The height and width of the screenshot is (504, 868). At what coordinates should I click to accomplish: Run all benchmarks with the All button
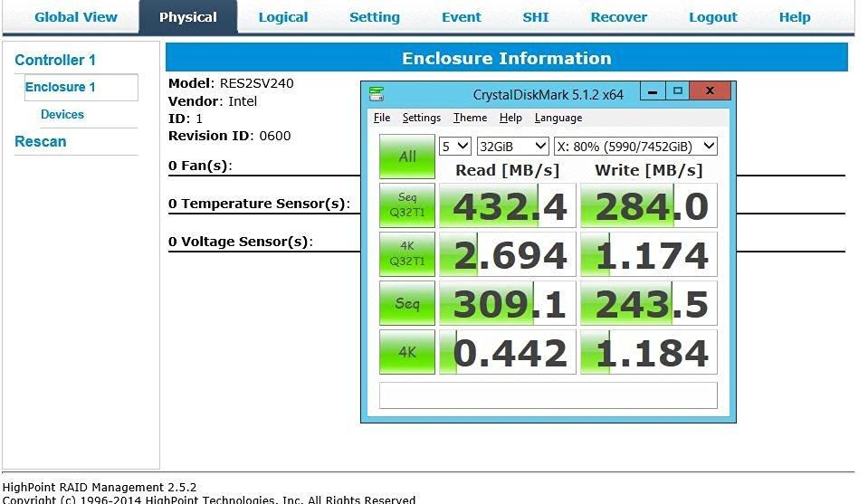tap(407, 157)
